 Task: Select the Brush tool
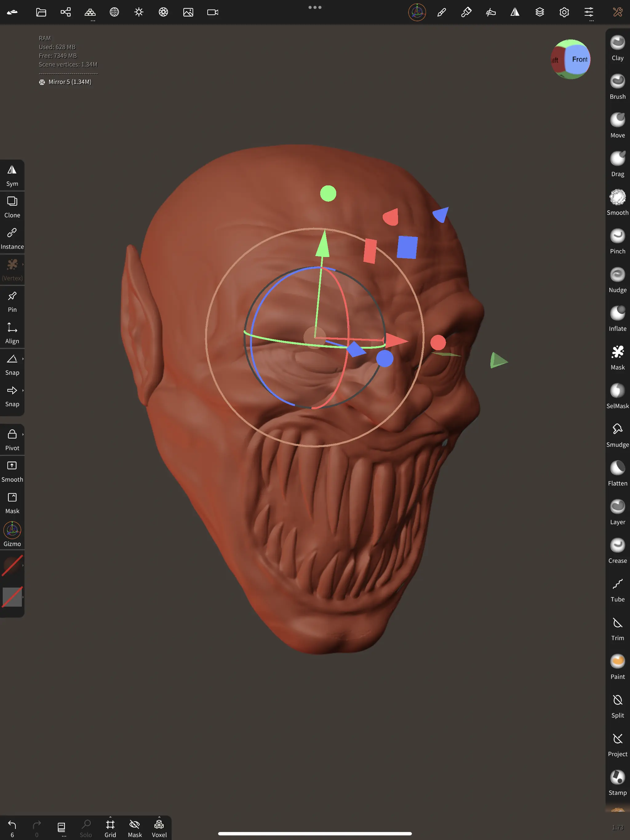click(617, 87)
